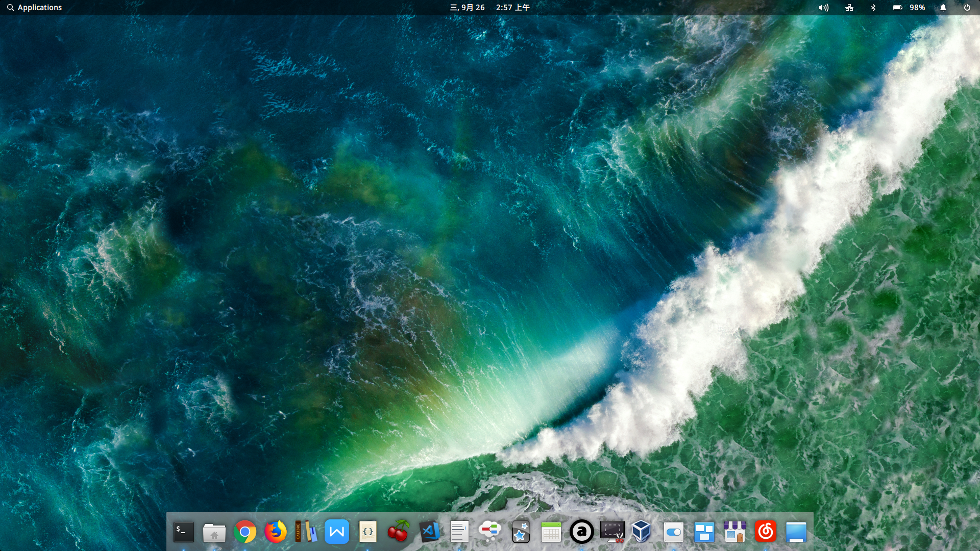Open the Files file manager
The width and height of the screenshot is (980, 551).
click(x=214, y=532)
